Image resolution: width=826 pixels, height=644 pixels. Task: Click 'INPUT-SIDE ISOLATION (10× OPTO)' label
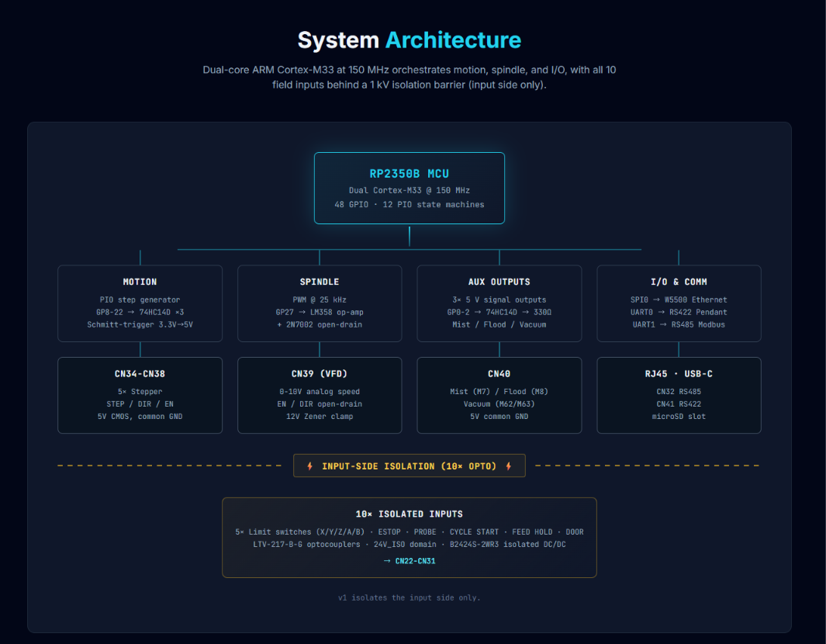click(410, 466)
